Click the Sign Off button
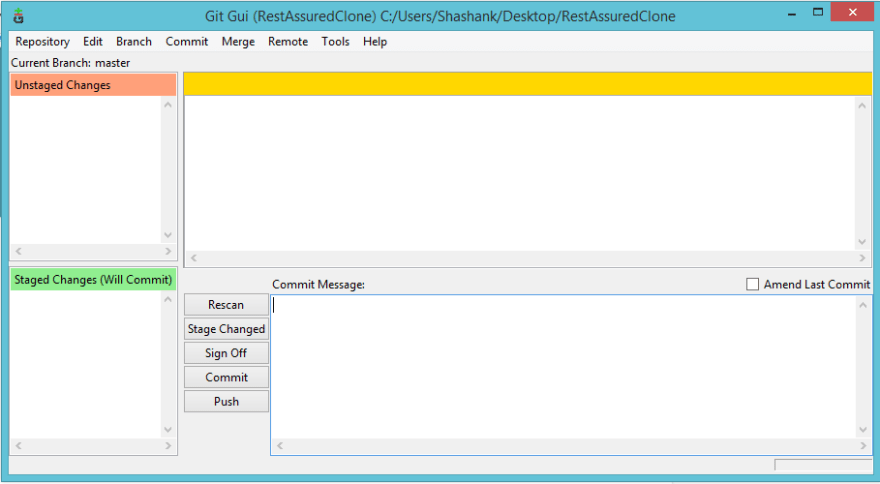This screenshot has width=880, height=484. (x=226, y=353)
